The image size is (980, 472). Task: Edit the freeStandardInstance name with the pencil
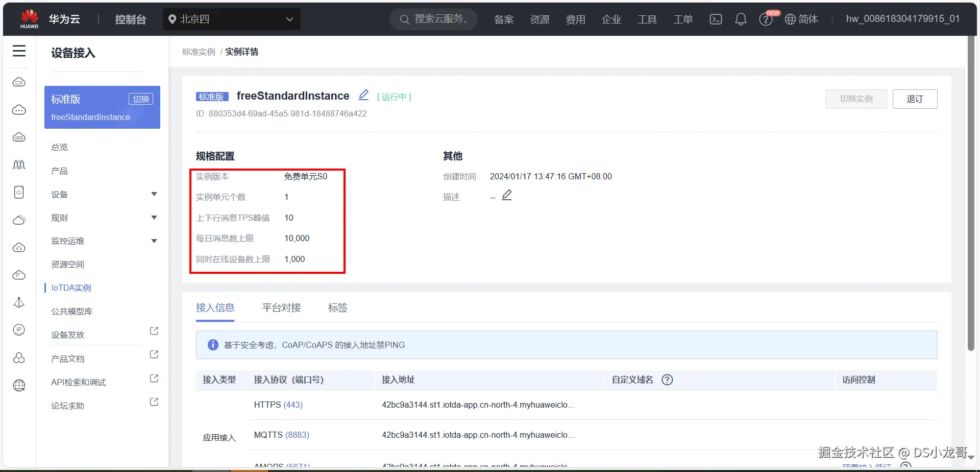click(x=363, y=95)
